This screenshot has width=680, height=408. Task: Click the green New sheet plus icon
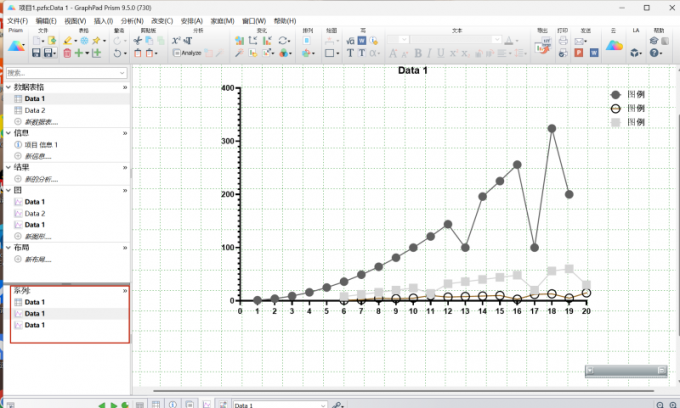click(80, 53)
